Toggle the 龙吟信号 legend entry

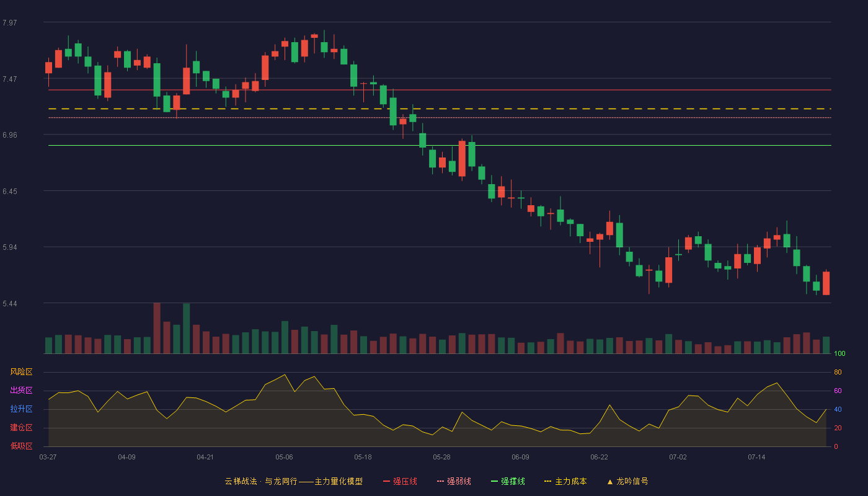(627, 481)
